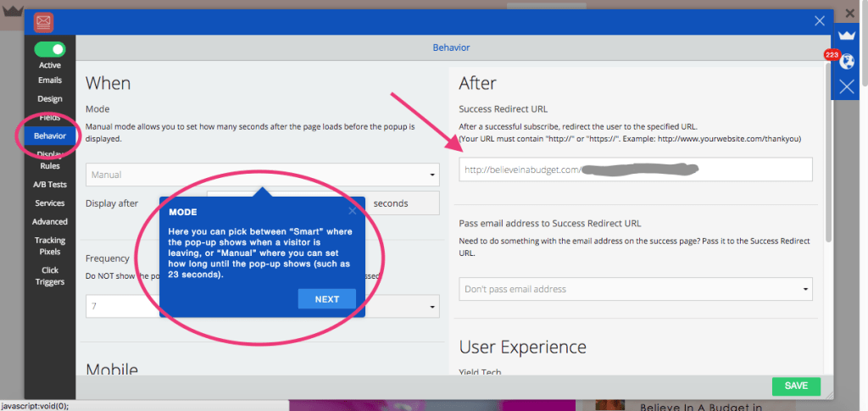868x411 pixels.
Task: Open the Manual mode dropdown
Action: (x=262, y=175)
